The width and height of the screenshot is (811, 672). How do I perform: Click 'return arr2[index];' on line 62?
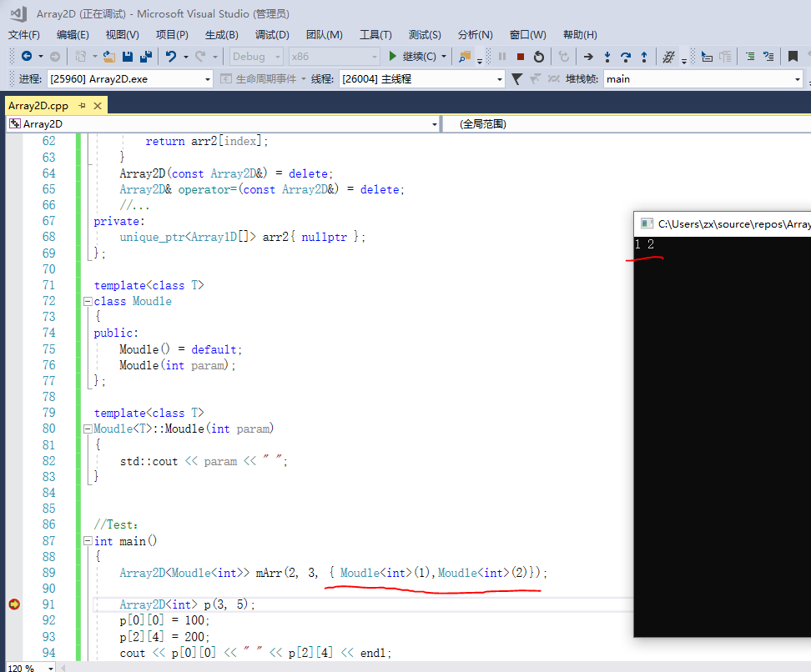[x=206, y=141]
